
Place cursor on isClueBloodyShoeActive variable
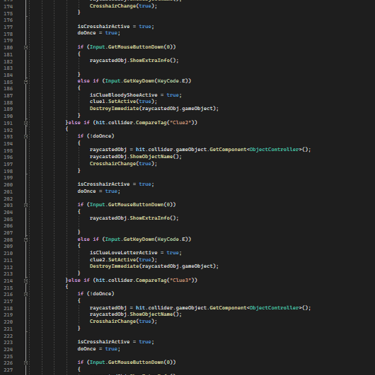tap(123, 95)
